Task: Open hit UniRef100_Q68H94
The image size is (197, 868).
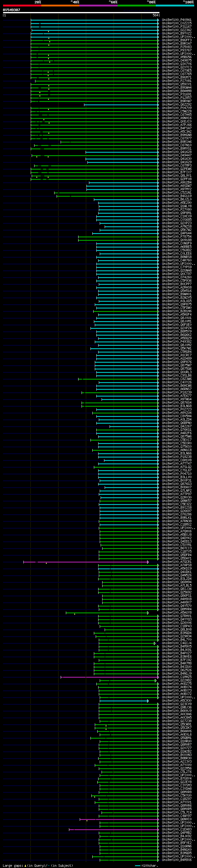Action: click(176, 582)
